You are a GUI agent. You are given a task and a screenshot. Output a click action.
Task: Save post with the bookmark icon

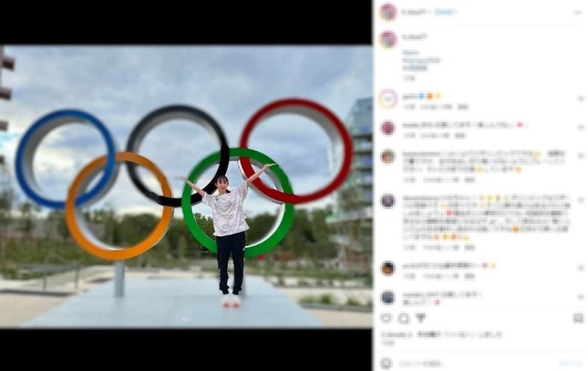click(x=578, y=318)
